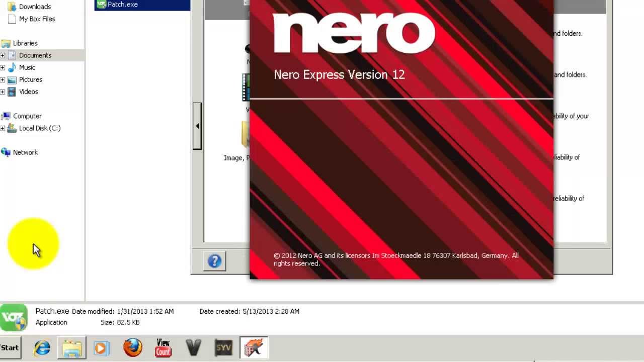Open the Pictures library
The image size is (644, 362).
click(x=25, y=79)
